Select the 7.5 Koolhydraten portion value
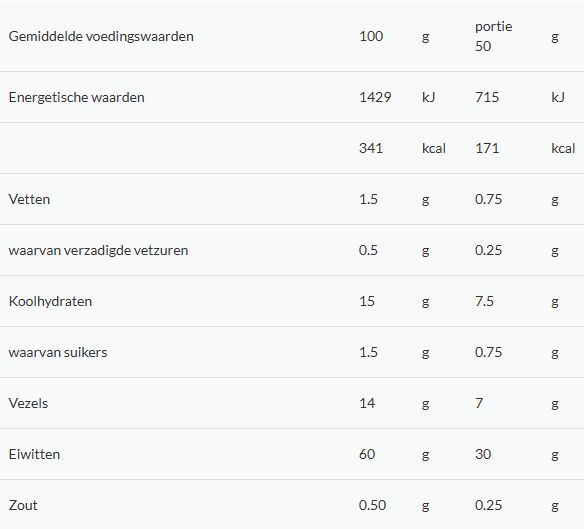Viewport: 584px width, 529px height. click(484, 301)
